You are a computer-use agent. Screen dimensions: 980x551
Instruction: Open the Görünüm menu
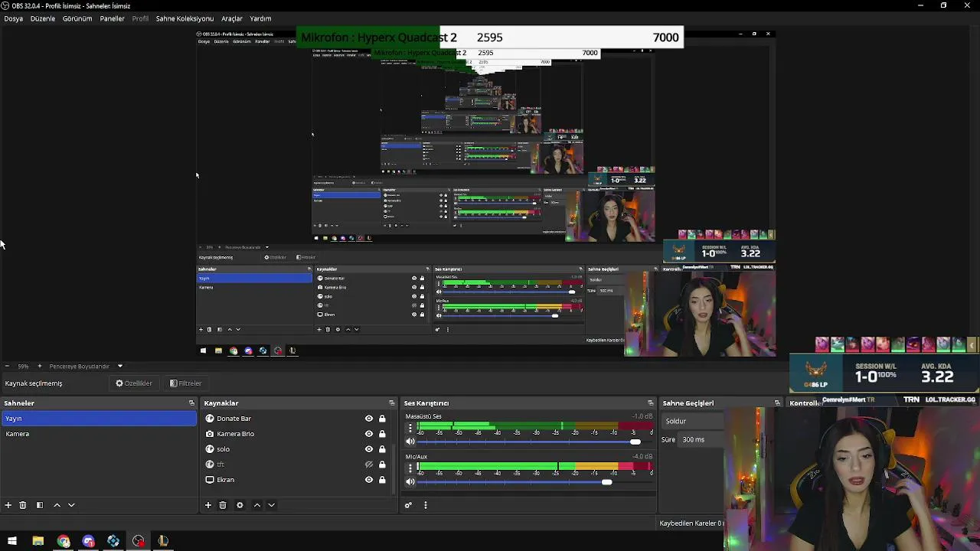pyautogui.click(x=77, y=18)
